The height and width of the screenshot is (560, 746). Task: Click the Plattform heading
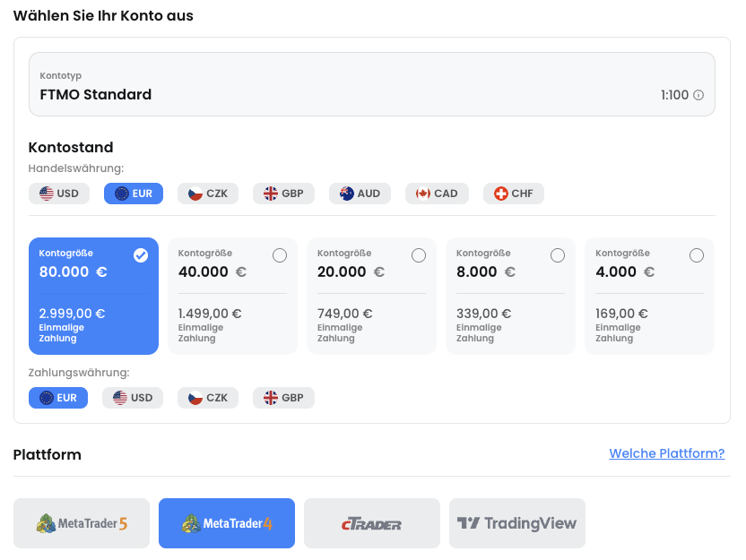48,455
